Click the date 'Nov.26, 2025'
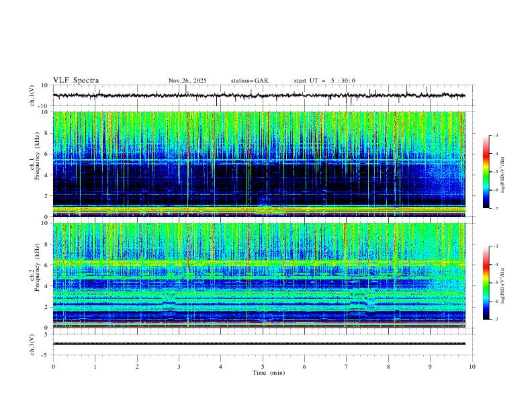532x411 pixels. coord(187,81)
